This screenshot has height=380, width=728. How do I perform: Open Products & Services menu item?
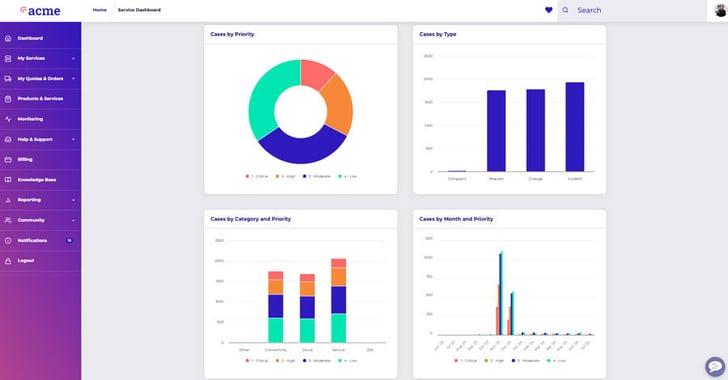[x=40, y=99]
